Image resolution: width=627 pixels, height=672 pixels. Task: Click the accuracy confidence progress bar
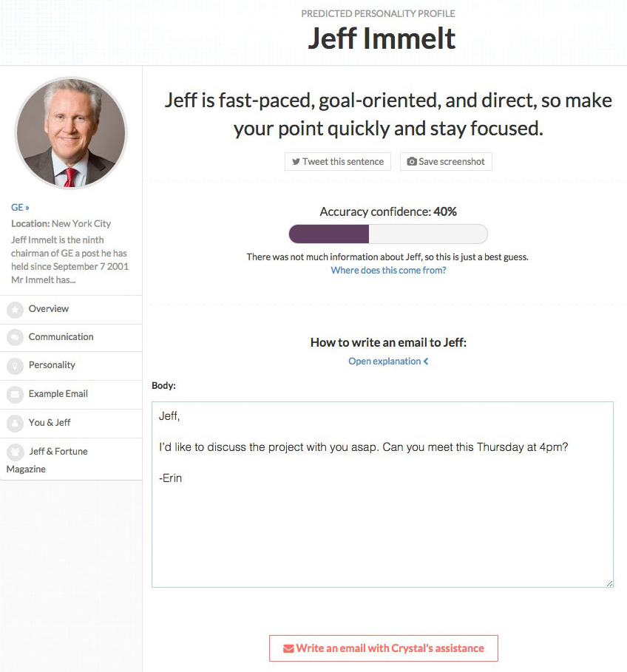coord(387,234)
